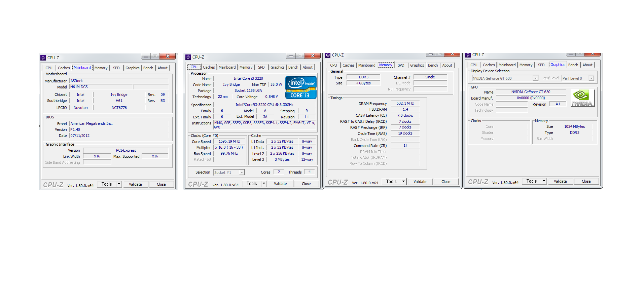The image size is (644, 301).
Task: Click the DDR3 memory type value in Memory window
Action: pyautogui.click(x=363, y=77)
